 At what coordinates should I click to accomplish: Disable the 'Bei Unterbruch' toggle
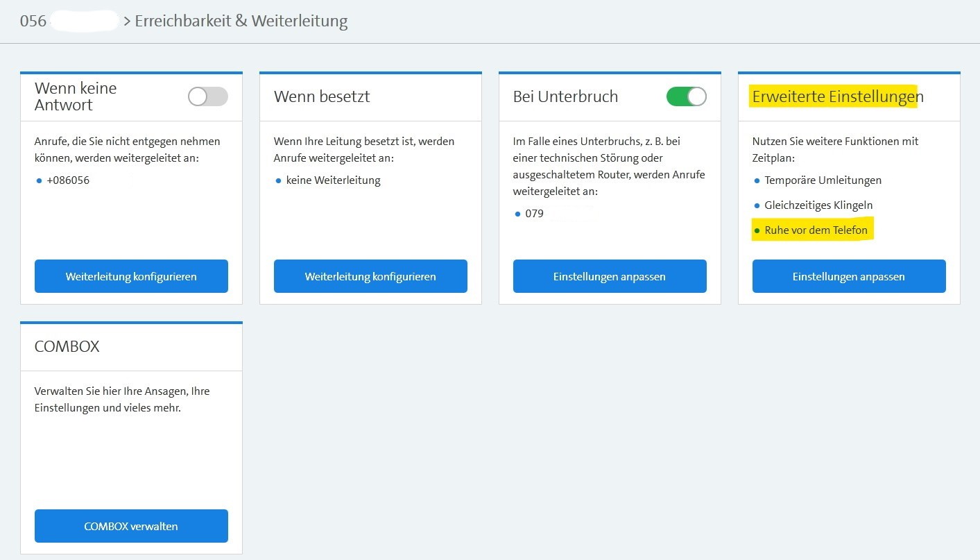click(686, 97)
